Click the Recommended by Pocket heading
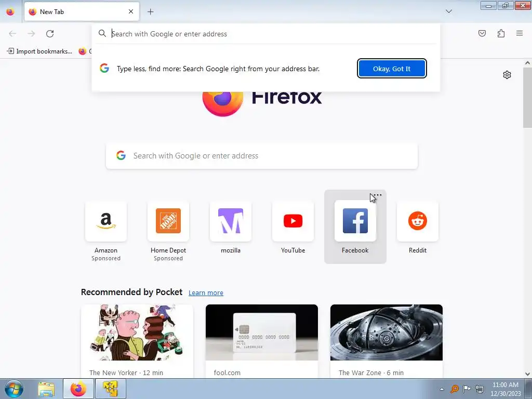The width and height of the screenshot is (532, 399). (x=131, y=292)
